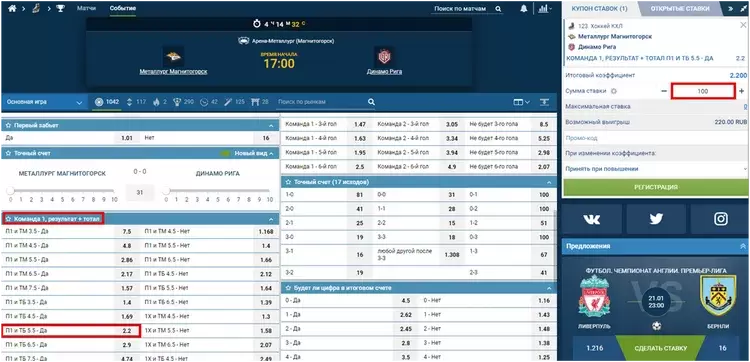Go to home via house icon
The width and height of the screenshot is (750, 362).
pos(12,9)
